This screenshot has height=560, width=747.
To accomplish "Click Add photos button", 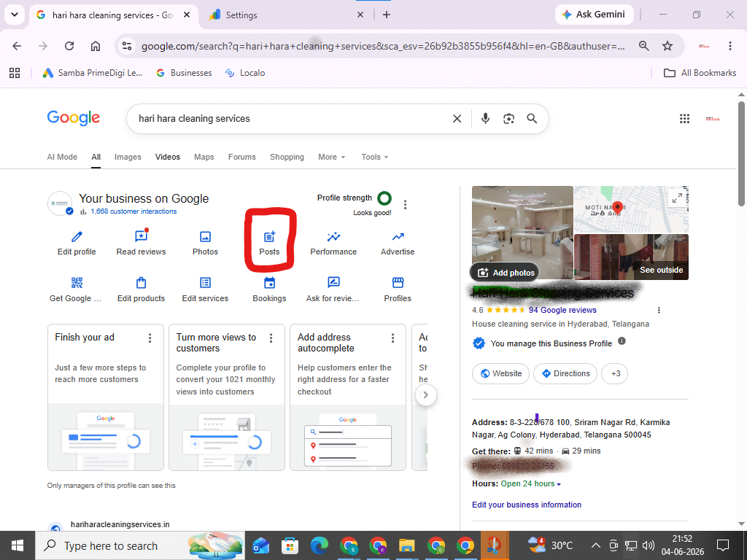I will click(x=505, y=273).
